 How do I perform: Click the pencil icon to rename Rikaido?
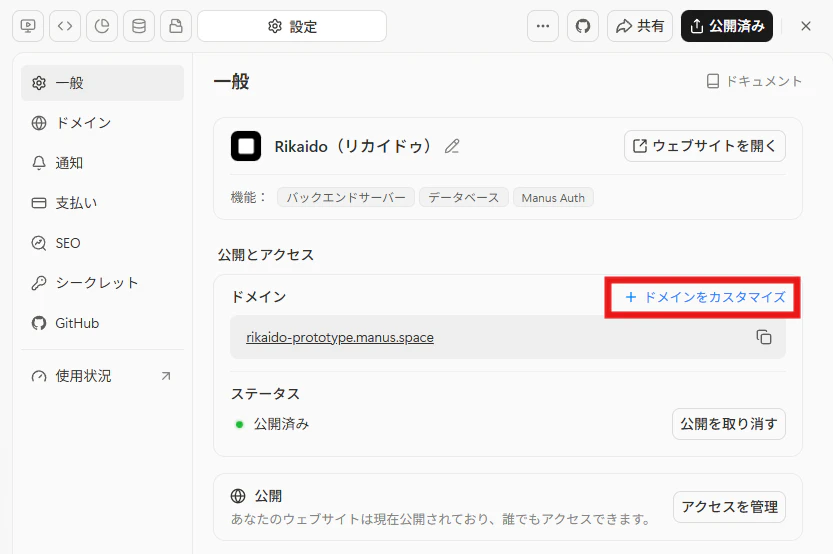click(452, 146)
